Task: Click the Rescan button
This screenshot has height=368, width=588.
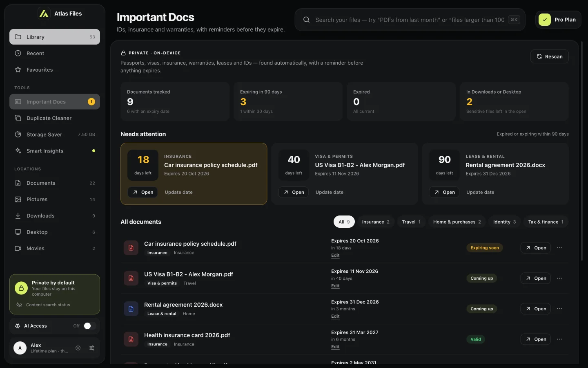Action: pos(550,56)
